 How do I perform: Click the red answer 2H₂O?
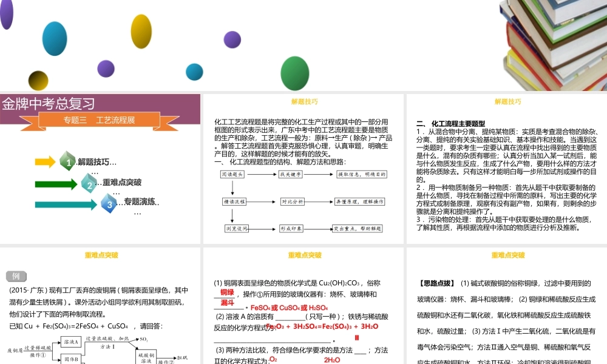(x=332, y=360)
